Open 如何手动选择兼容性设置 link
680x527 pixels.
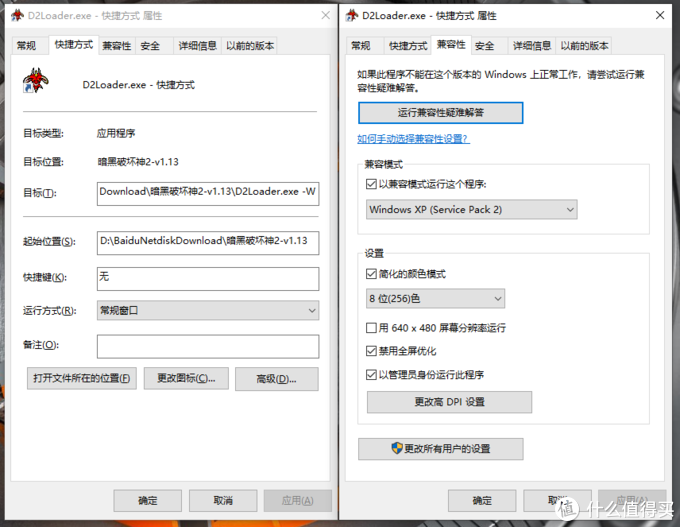(x=413, y=139)
